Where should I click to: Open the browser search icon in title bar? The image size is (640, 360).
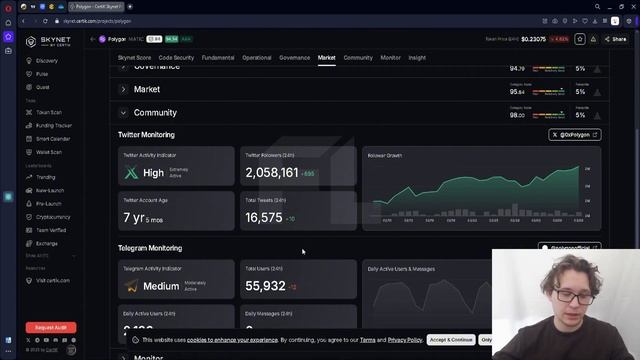[597, 7]
